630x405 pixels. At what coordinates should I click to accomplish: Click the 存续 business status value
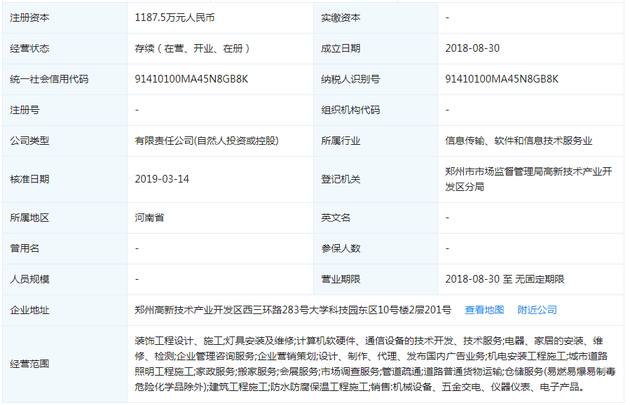(x=192, y=46)
